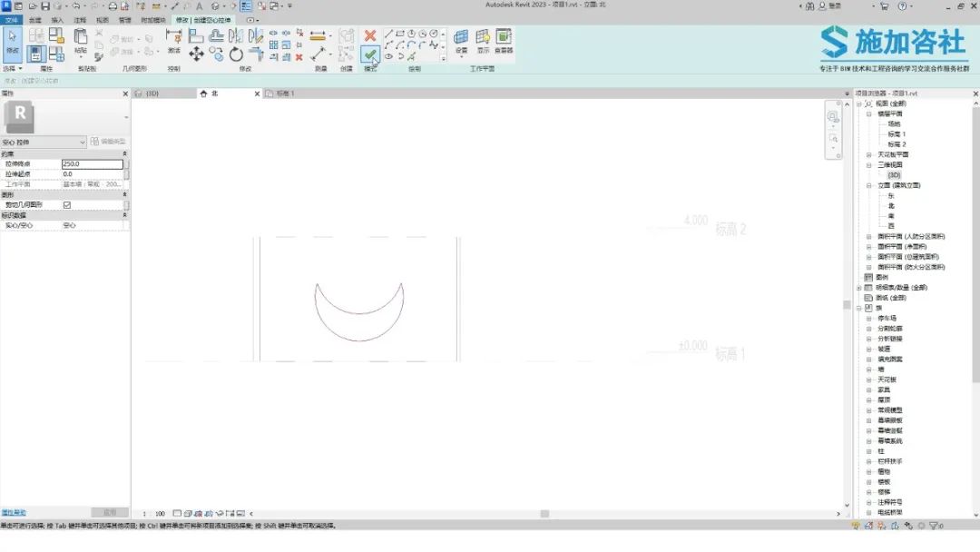This screenshot has height=552, width=980.
Task: Collapse the 3D views tree node
Action: tap(868, 165)
